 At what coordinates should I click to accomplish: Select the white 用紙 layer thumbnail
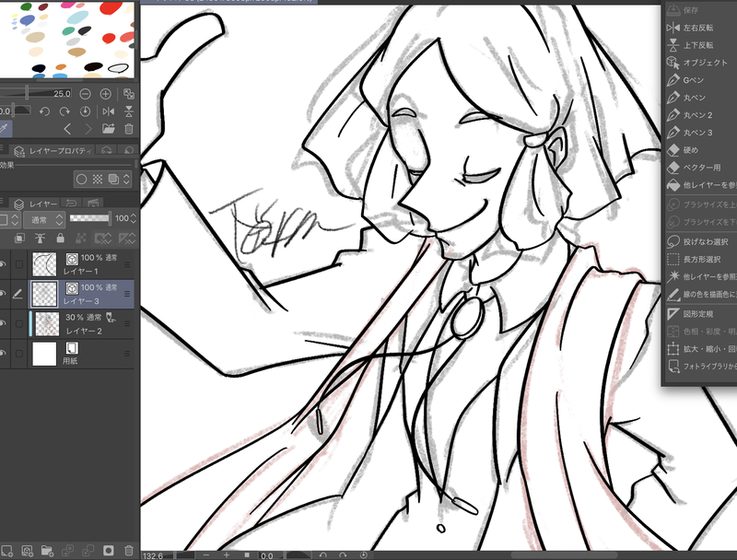[x=44, y=354]
